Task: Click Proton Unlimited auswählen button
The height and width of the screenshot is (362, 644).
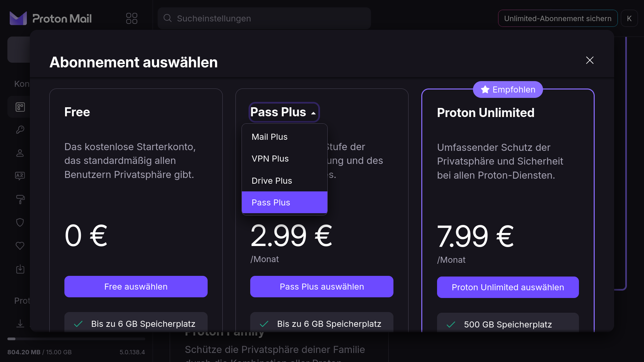Action: [x=508, y=287]
